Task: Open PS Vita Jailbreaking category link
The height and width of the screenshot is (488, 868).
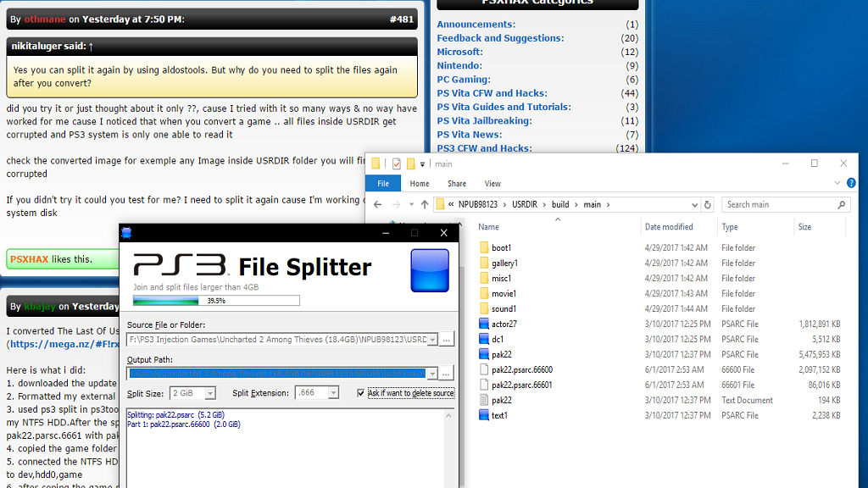Action: pos(484,120)
